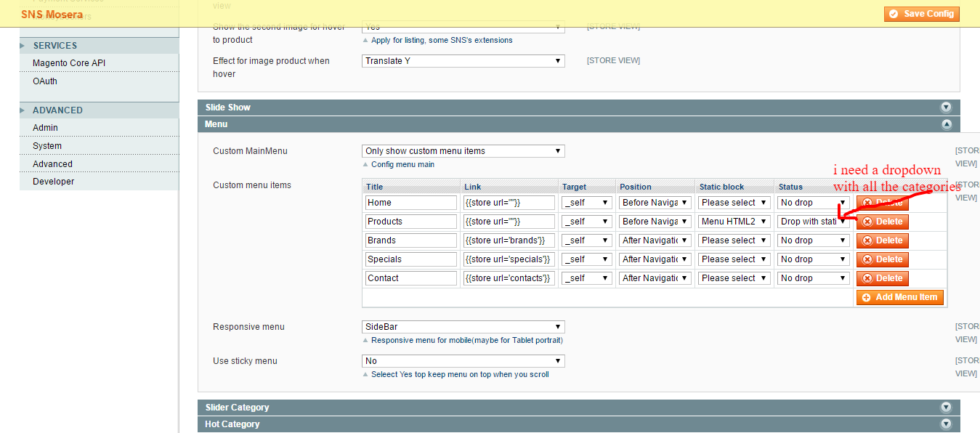Delete the Brands menu item row

882,240
